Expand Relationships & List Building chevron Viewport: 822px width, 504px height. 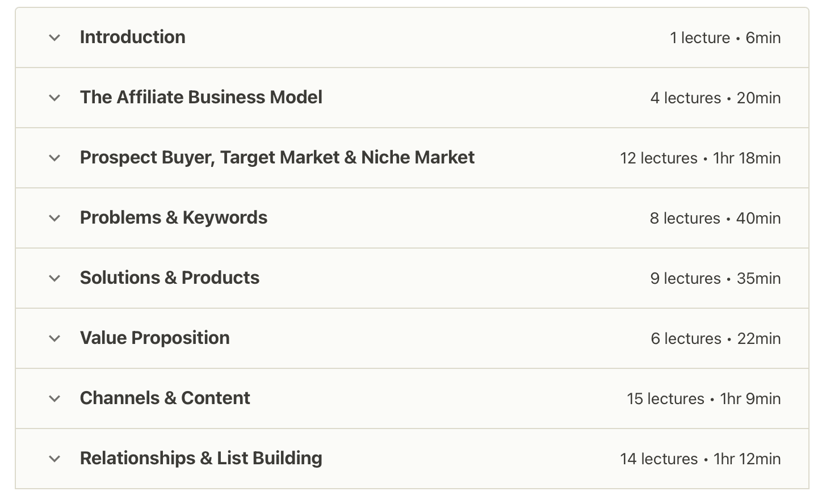[54, 459]
